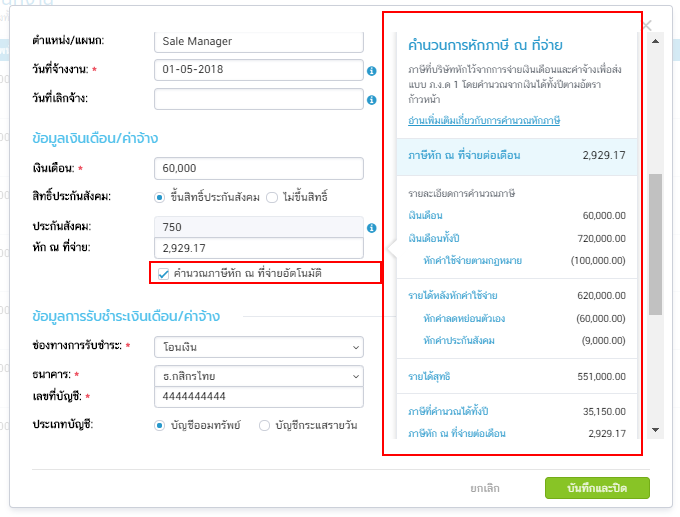
Task: Select ไม่ขึ้นสิทธิ์ radio option
Action: tap(272, 197)
